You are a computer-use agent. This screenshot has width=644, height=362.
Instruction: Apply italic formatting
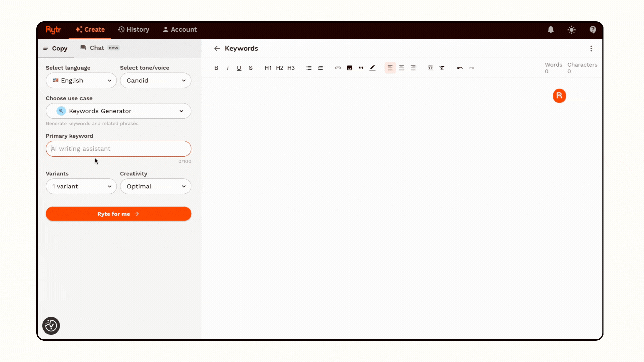pos(227,68)
